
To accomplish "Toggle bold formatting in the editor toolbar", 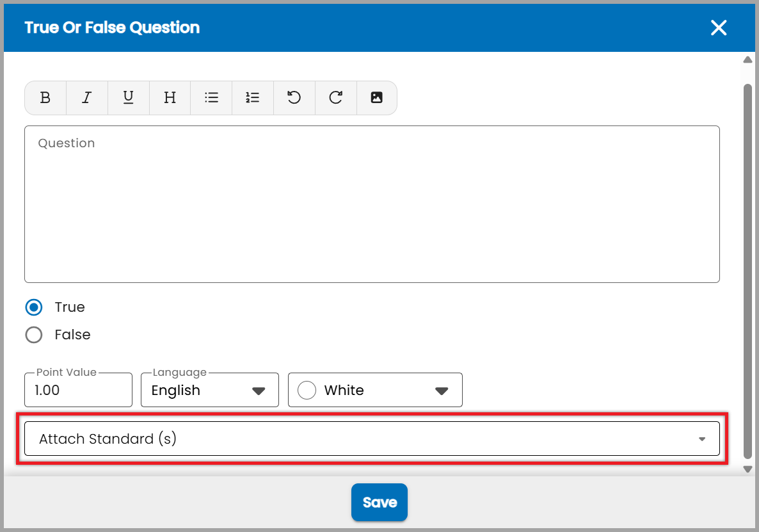I will click(x=45, y=98).
